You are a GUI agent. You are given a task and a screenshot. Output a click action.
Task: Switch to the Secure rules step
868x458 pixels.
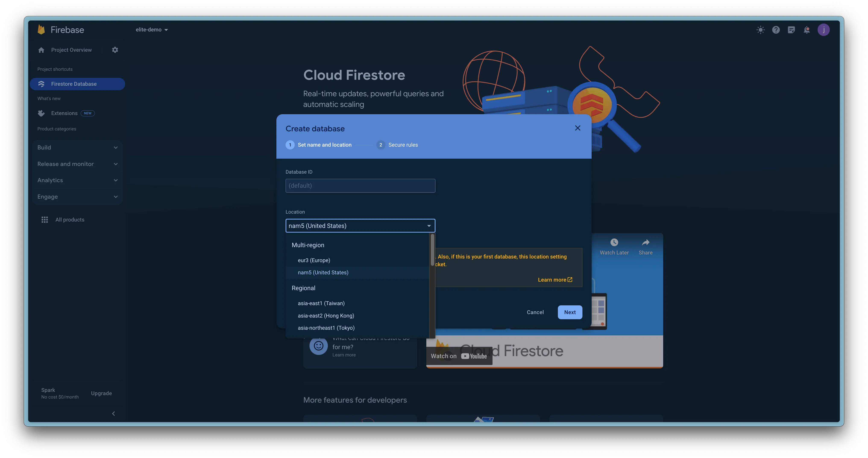point(403,145)
